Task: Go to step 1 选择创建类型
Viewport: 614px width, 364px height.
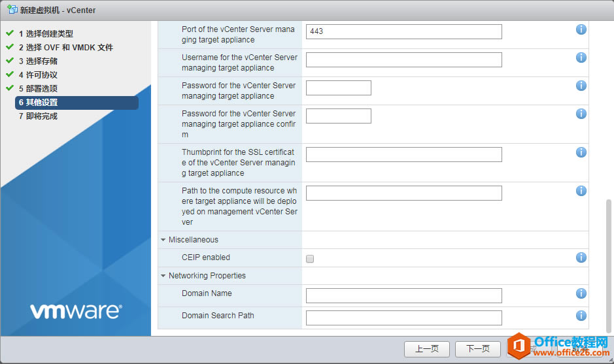Action: click(46, 34)
